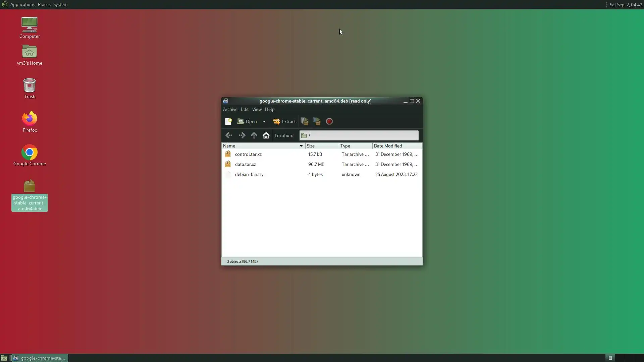Select the debian-binary file entry

pos(249,174)
